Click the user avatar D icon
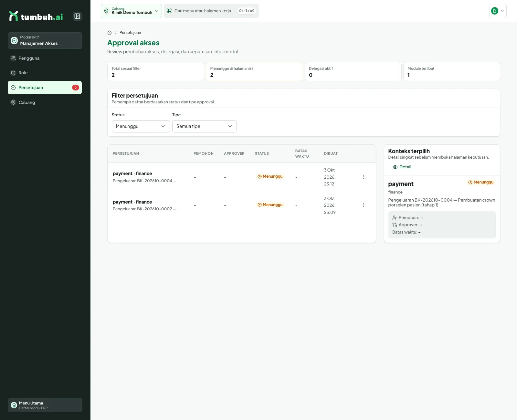517x420 pixels. pos(494,11)
